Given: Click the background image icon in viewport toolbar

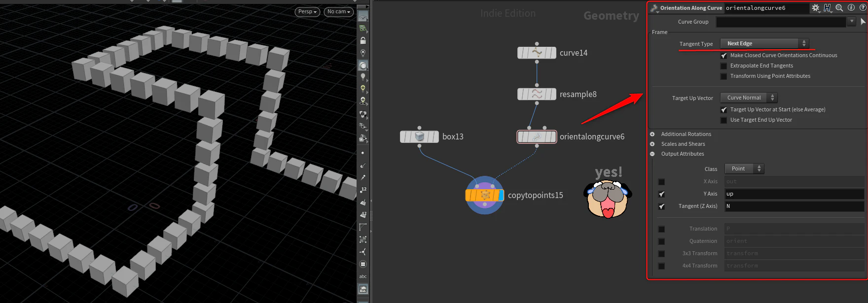Looking at the screenshot, I should (x=363, y=289).
